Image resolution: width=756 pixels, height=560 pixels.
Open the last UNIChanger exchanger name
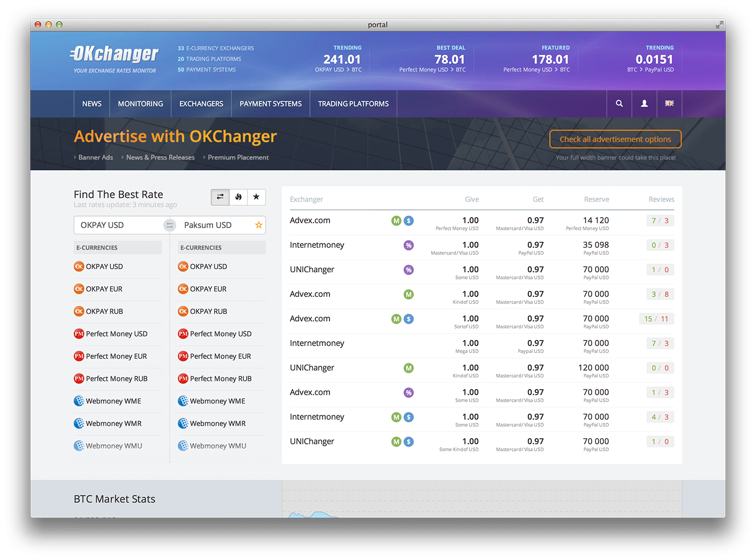tap(312, 441)
